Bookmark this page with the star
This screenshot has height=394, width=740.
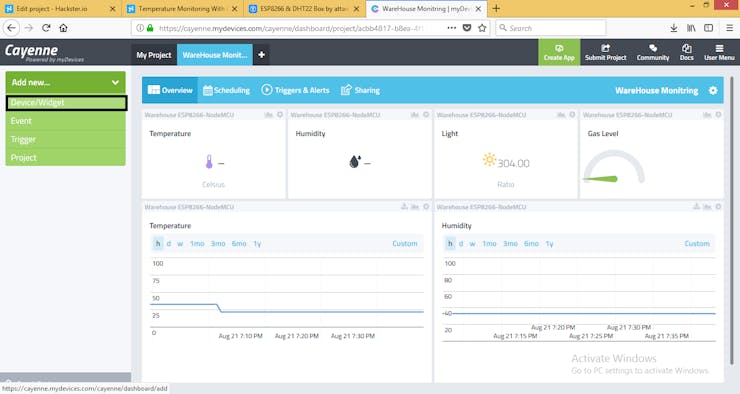click(x=482, y=28)
